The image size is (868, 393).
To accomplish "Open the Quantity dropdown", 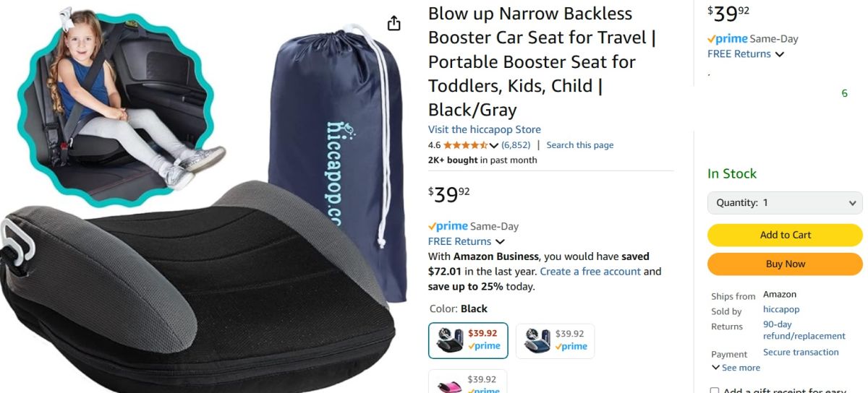I will tap(785, 203).
